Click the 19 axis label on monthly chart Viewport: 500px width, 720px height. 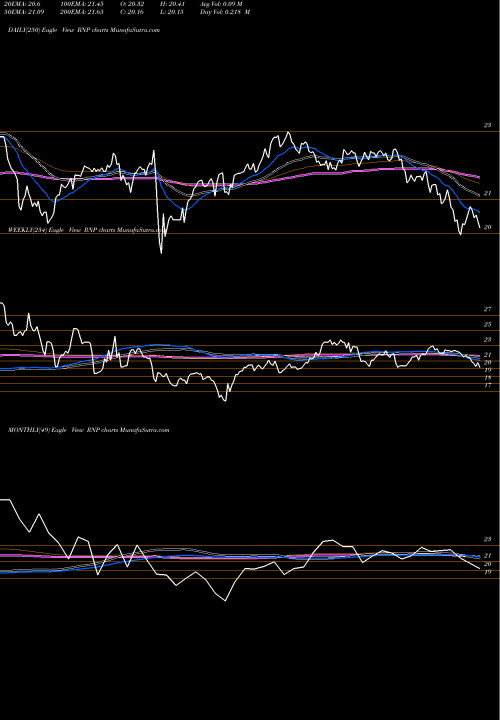click(488, 572)
